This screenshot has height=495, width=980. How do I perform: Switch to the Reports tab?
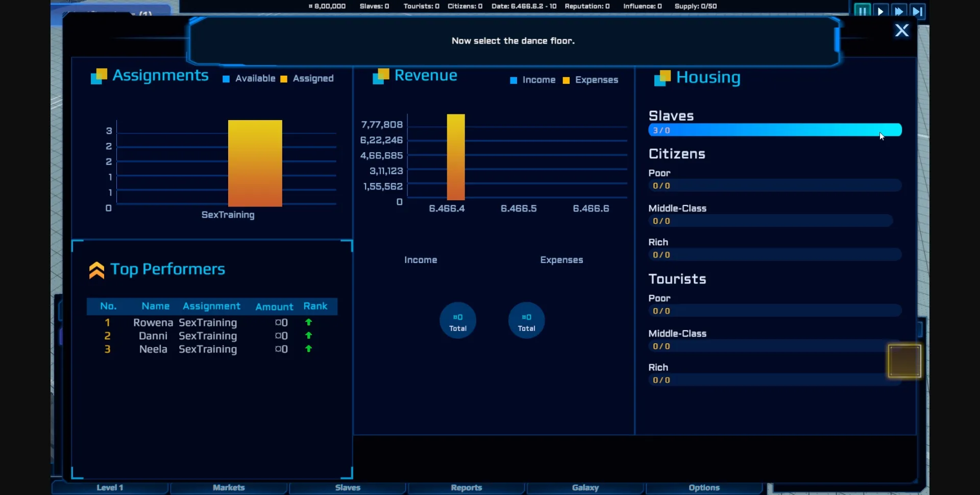(466, 488)
